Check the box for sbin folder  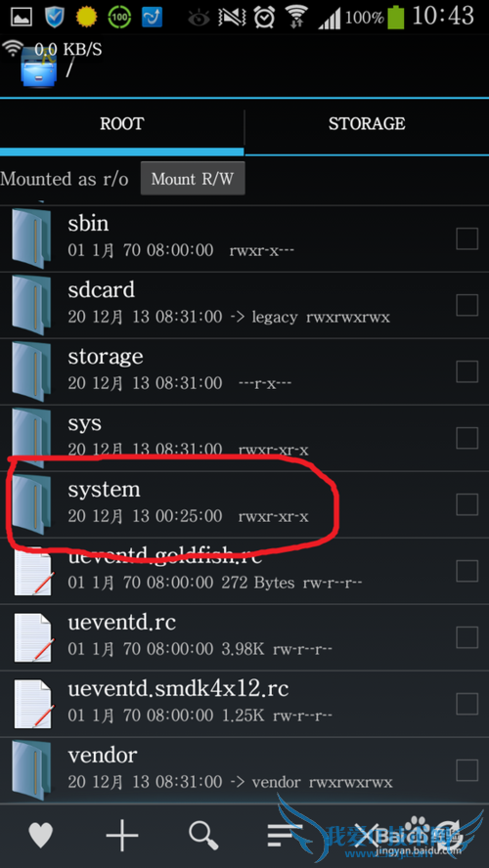point(467,239)
